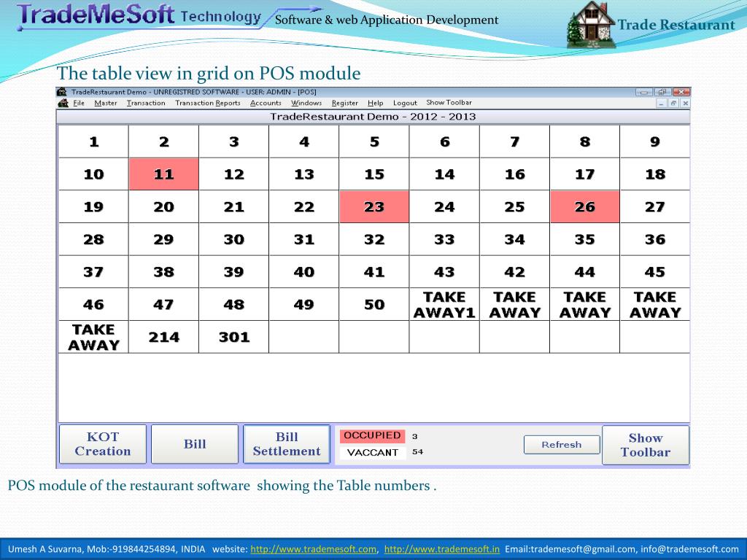Open Bill Settlement
This screenshot has height=560, width=747.
287,444
